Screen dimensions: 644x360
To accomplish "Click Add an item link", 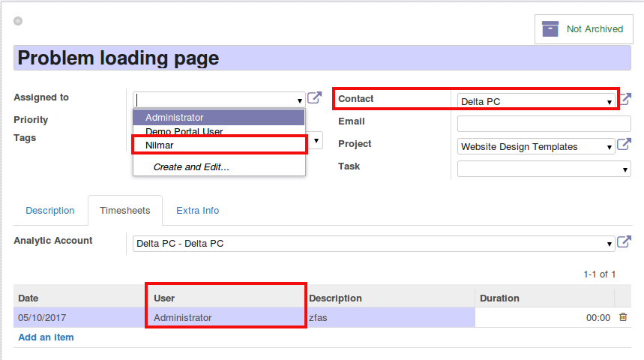I will click(46, 337).
